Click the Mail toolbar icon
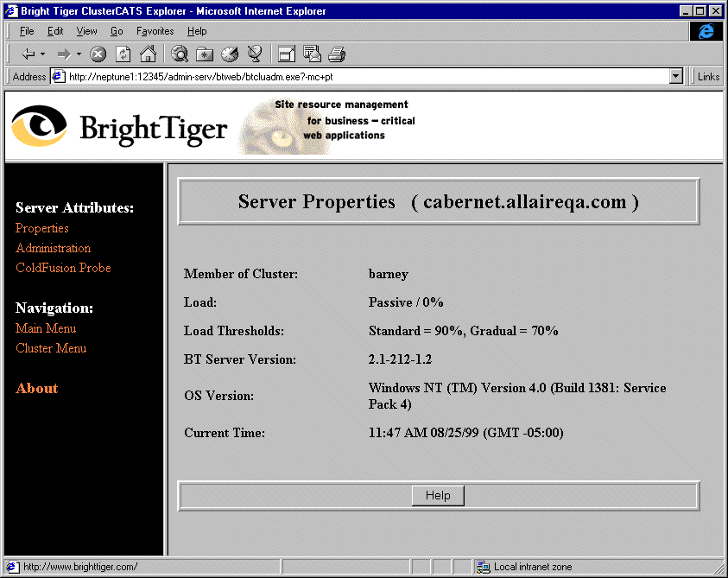The image size is (728, 578). pos(312,54)
